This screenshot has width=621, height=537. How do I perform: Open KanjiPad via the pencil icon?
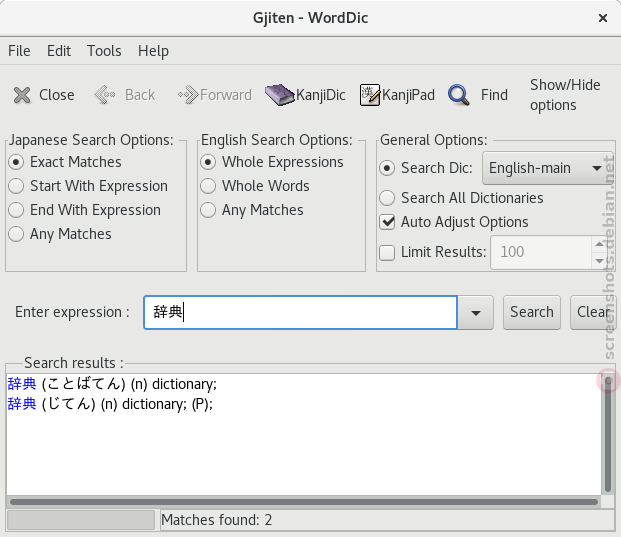pos(370,95)
